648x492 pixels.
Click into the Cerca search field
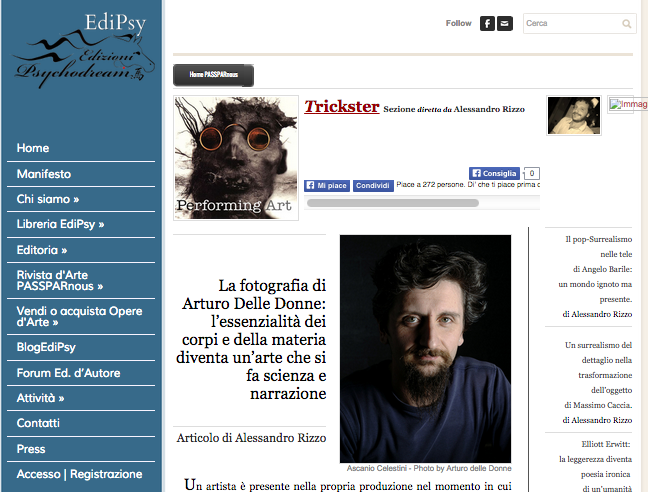coord(572,24)
